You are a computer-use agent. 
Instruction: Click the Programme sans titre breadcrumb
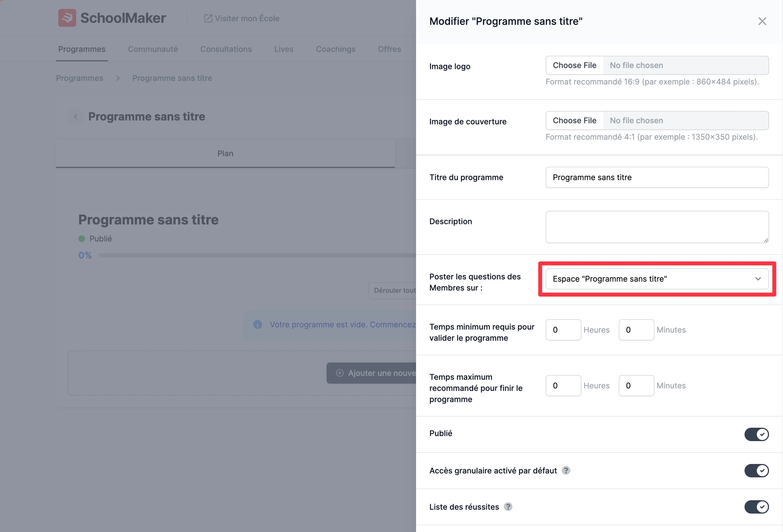point(172,78)
